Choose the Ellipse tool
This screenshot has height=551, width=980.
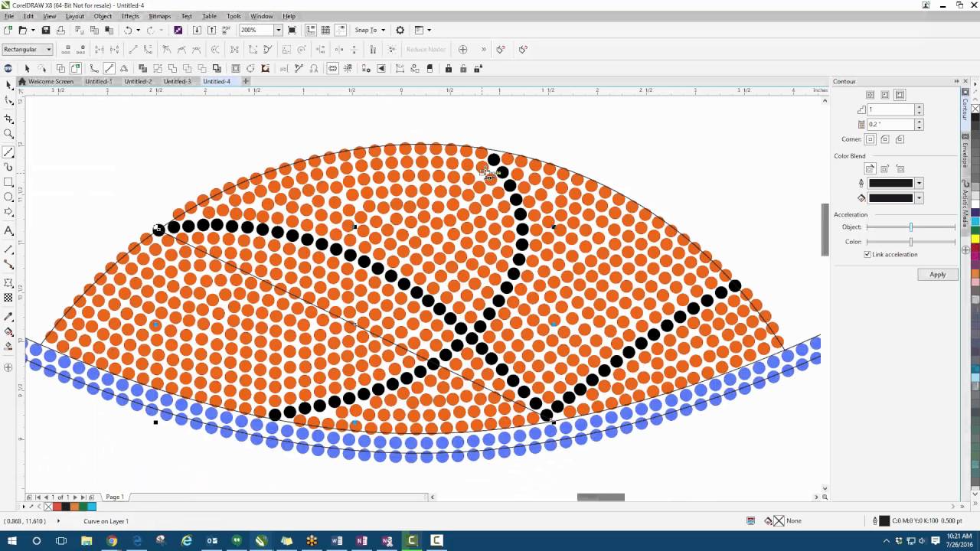[x=9, y=197]
